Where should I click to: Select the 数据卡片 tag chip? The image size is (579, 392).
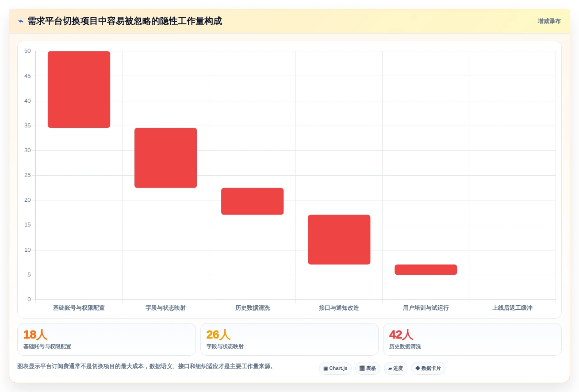428,368
